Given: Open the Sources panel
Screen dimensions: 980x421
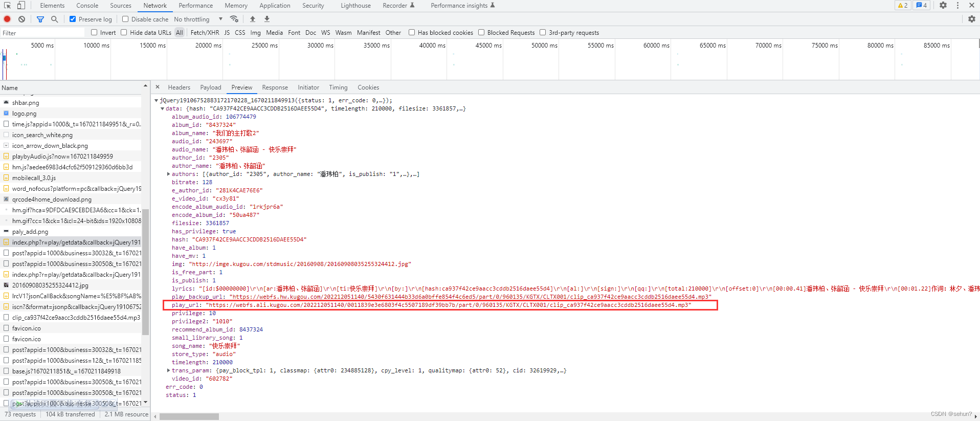Looking at the screenshot, I should click(x=121, y=6).
